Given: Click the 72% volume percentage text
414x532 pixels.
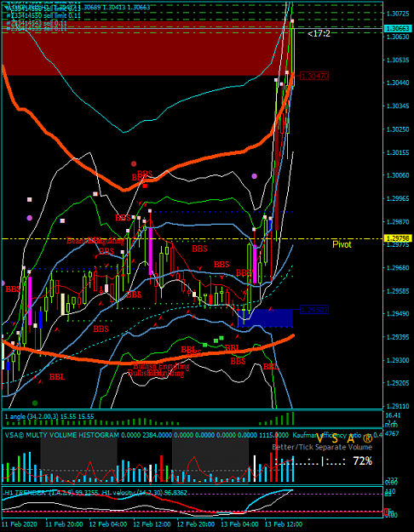Looking at the screenshot, I should coord(362,461).
